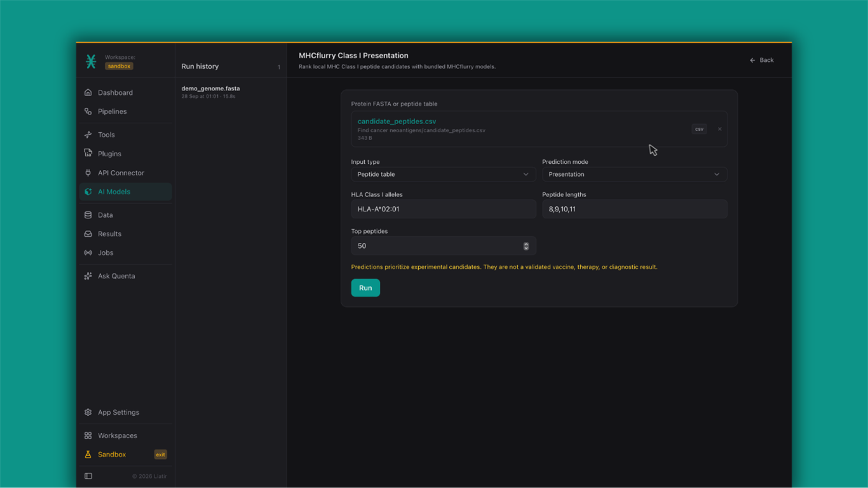Open Ask Quenta assistant label
The width and height of the screenshot is (868, 488).
(x=117, y=276)
